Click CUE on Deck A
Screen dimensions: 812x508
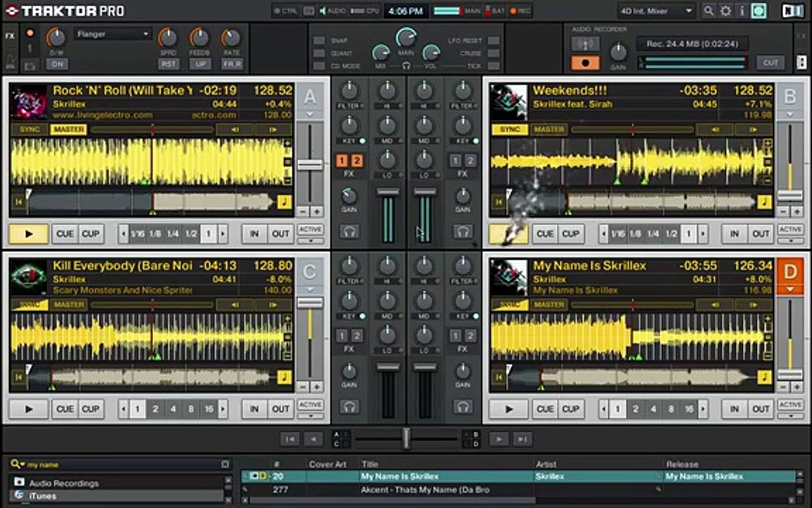pyautogui.click(x=65, y=234)
